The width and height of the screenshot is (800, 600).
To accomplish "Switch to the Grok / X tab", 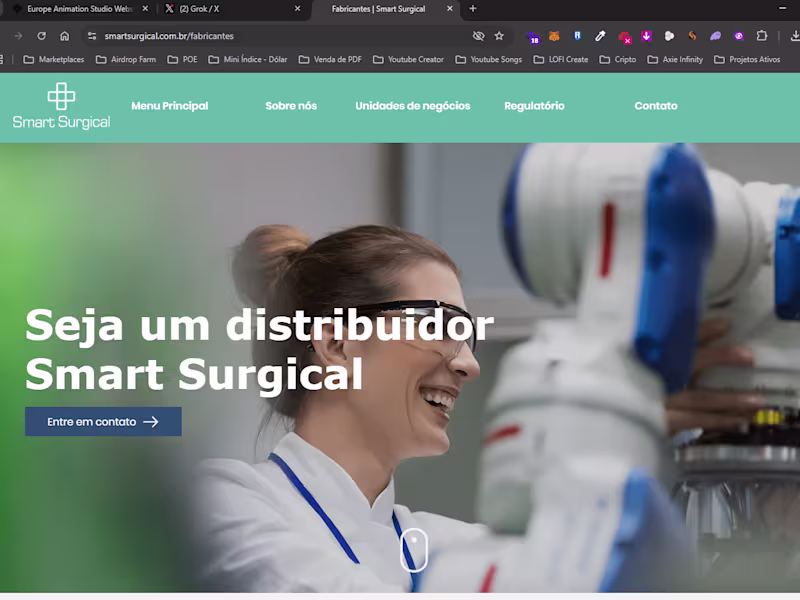I will [232, 9].
